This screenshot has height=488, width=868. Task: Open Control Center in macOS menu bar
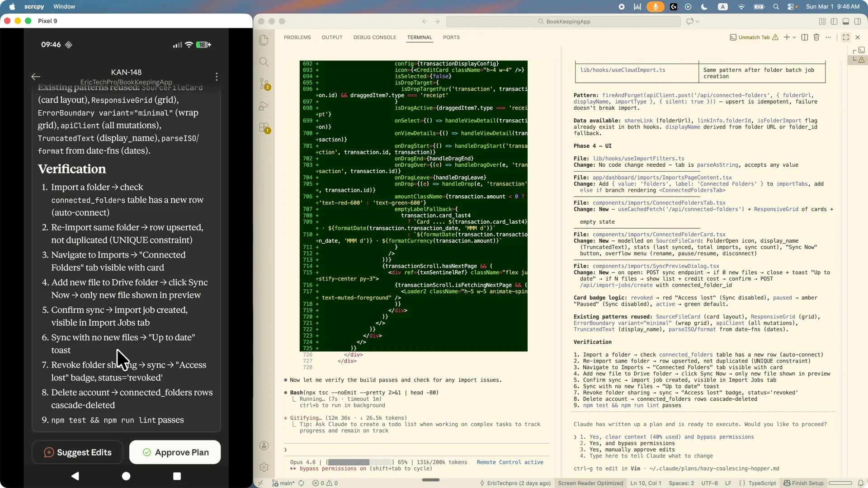(x=792, y=7)
